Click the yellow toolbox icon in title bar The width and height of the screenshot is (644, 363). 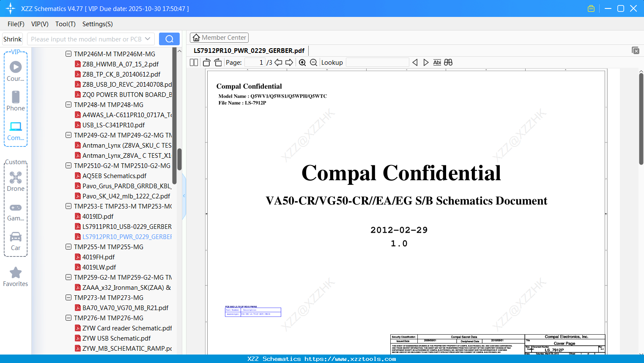click(x=591, y=8)
